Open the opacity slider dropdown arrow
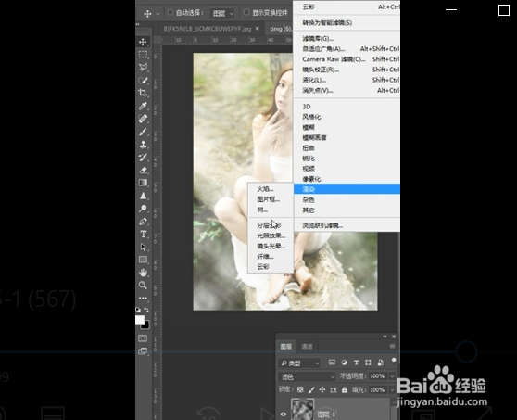This screenshot has width=517, height=420. (x=392, y=376)
